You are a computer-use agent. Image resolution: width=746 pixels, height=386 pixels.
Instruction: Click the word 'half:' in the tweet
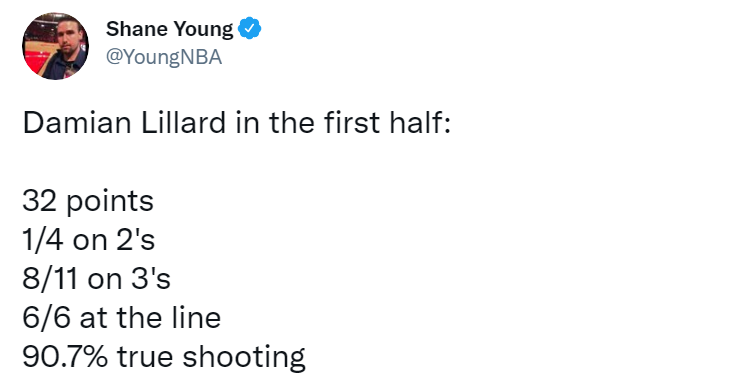420,122
